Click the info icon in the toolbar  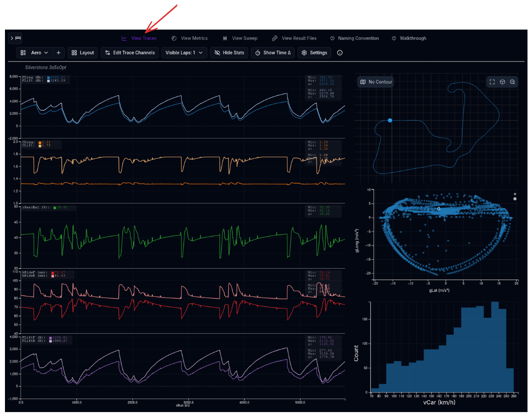(340, 53)
